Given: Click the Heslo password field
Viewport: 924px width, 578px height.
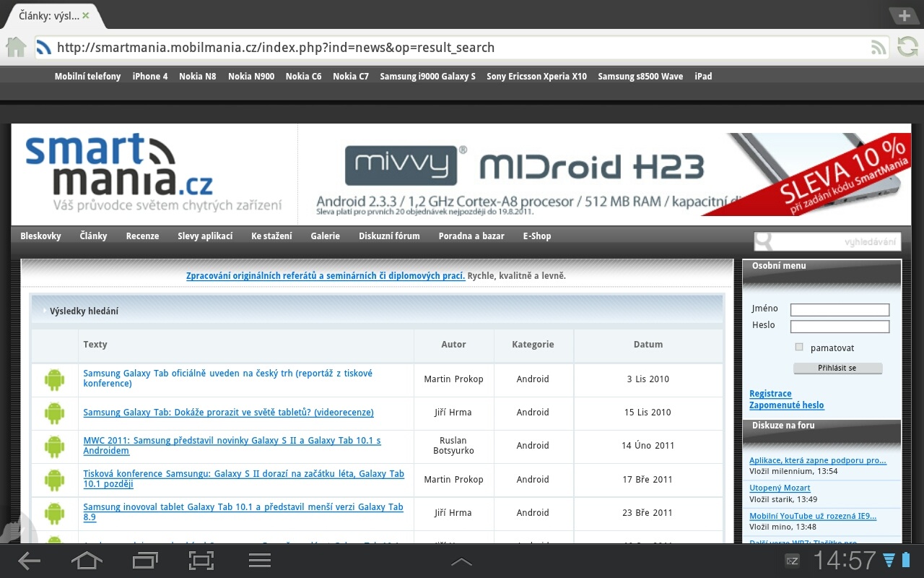Looking at the screenshot, I should (x=840, y=327).
